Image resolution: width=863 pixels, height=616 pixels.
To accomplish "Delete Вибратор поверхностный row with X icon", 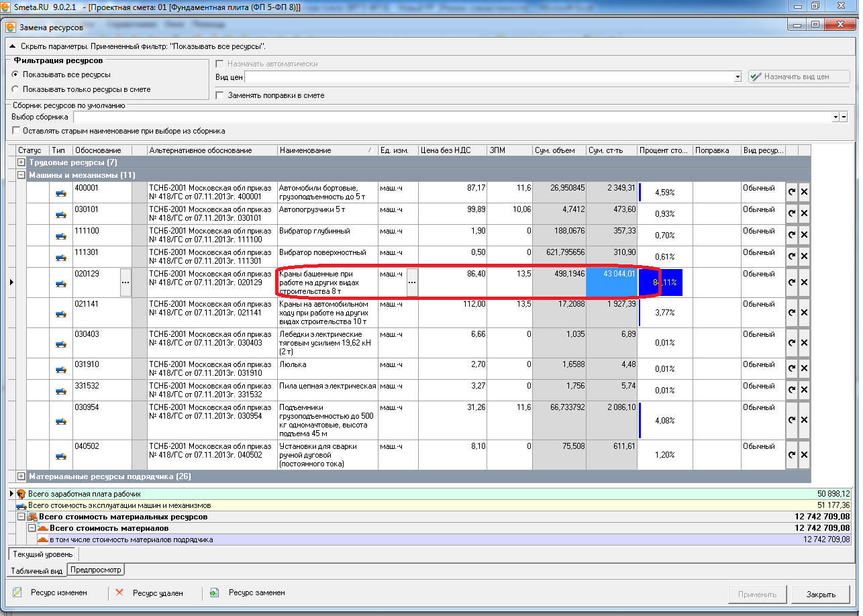I will [x=804, y=256].
